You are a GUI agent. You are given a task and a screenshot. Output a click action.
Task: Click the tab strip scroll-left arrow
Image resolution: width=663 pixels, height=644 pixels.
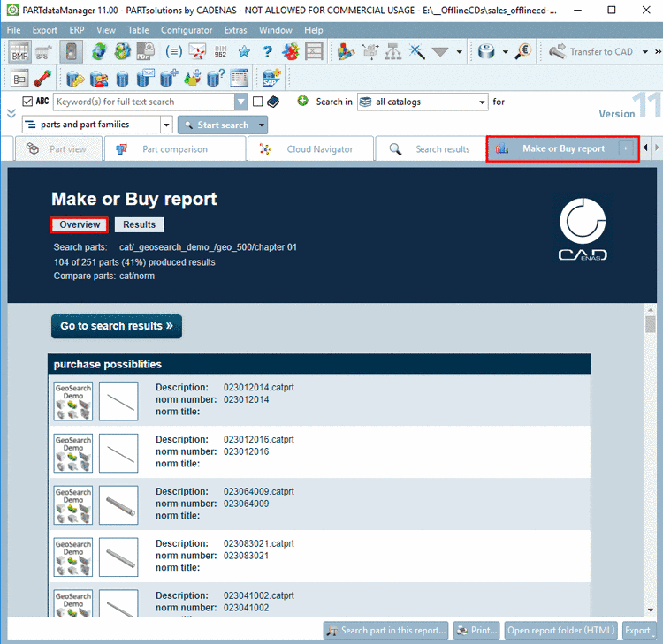point(645,148)
